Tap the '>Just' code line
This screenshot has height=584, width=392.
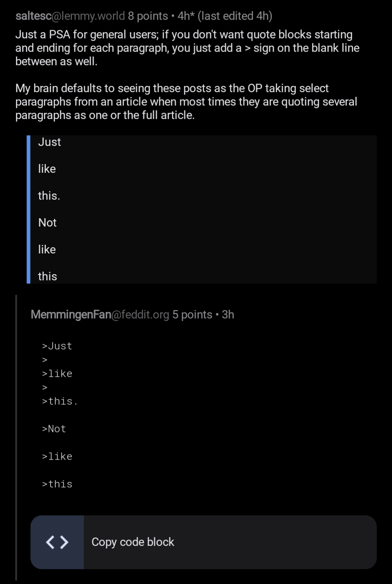click(x=57, y=346)
